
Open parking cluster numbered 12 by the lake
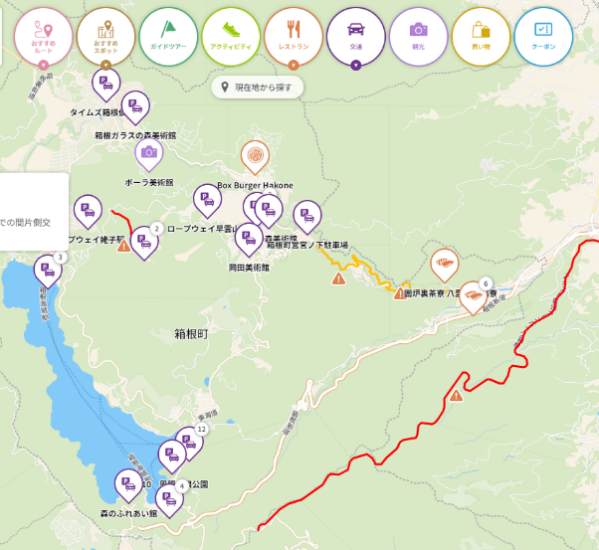[x=189, y=443]
